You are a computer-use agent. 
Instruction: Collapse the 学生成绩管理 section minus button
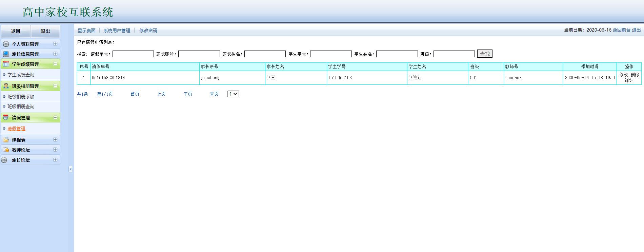coord(55,64)
